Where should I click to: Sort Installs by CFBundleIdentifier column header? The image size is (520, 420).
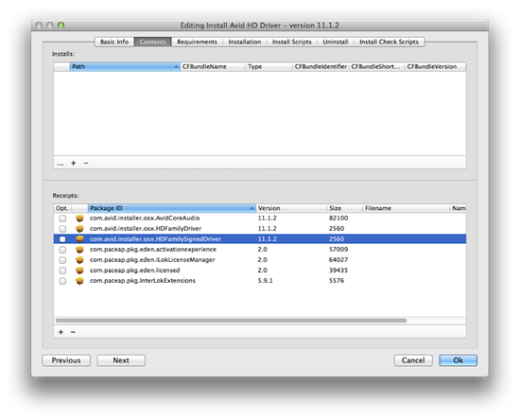click(x=321, y=66)
